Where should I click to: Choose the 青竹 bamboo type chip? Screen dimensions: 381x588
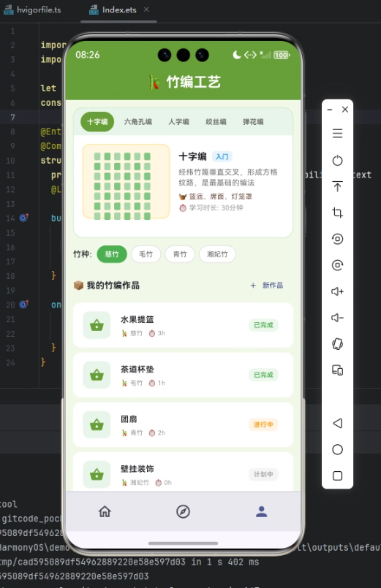(x=180, y=254)
